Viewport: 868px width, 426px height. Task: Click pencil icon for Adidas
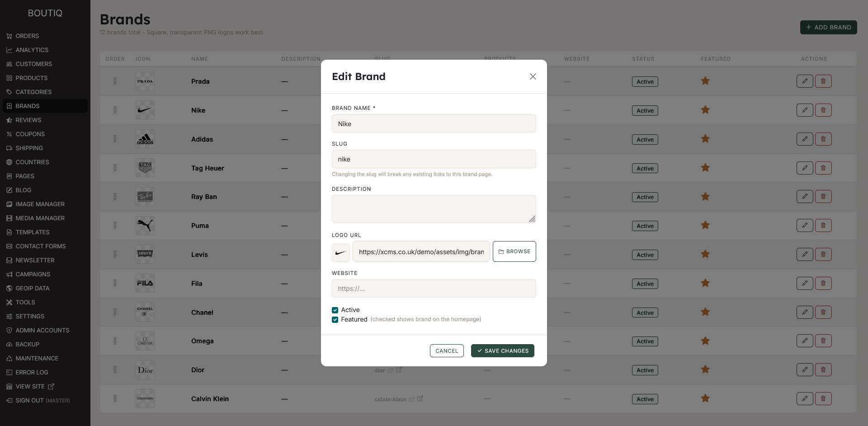805,139
